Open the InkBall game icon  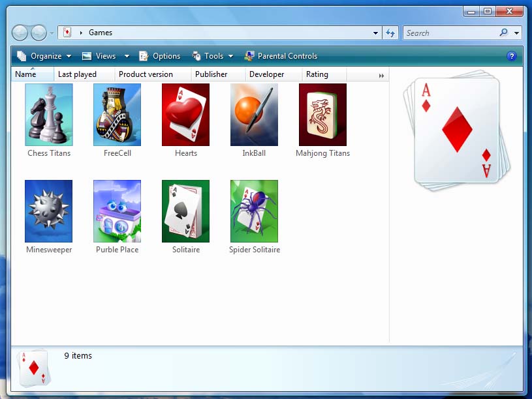[254, 115]
